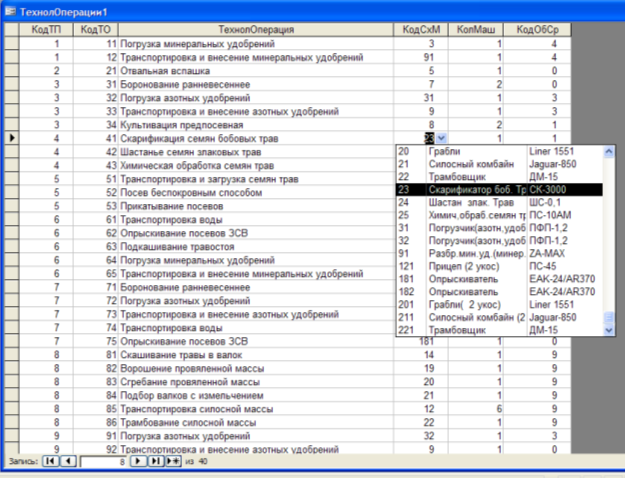625x478 pixels.
Task: Click cell Ворошение провяленной массы
Action: pyautogui.click(x=256, y=369)
